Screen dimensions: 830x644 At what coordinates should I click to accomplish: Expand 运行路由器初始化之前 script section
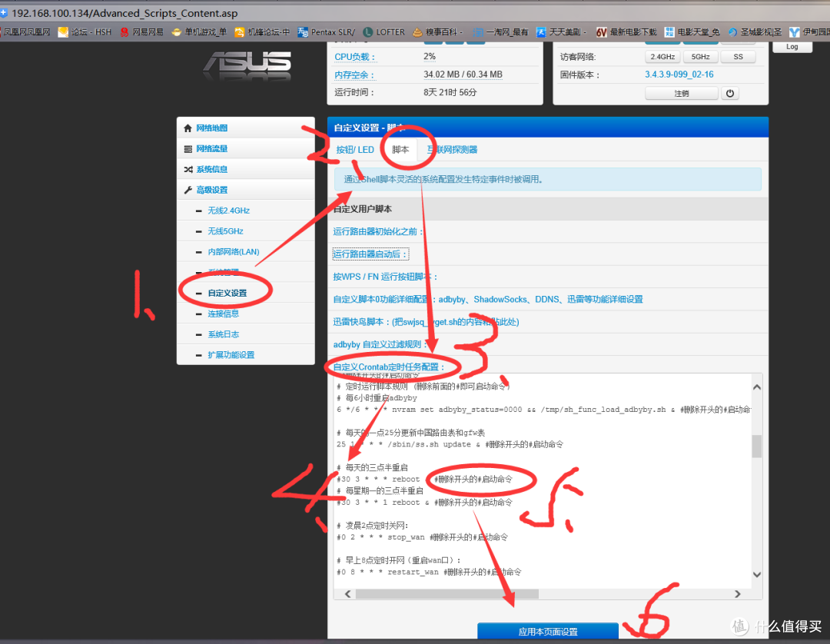click(x=378, y=231)
